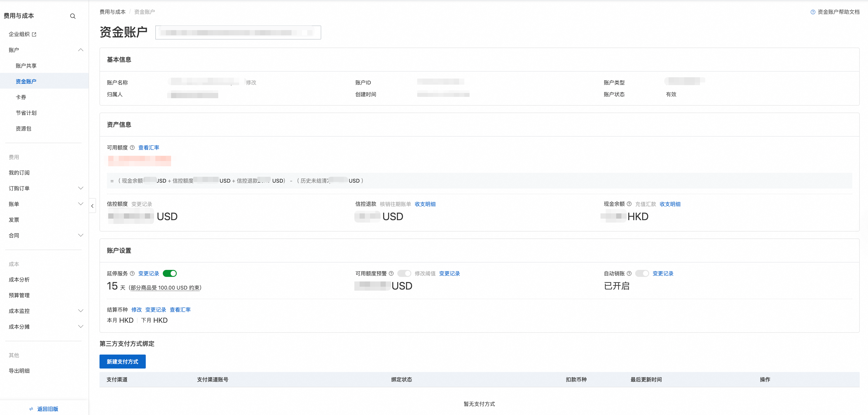Expand the 订购订单 menu
868x415 pixels.
click(x=81, y=188)
